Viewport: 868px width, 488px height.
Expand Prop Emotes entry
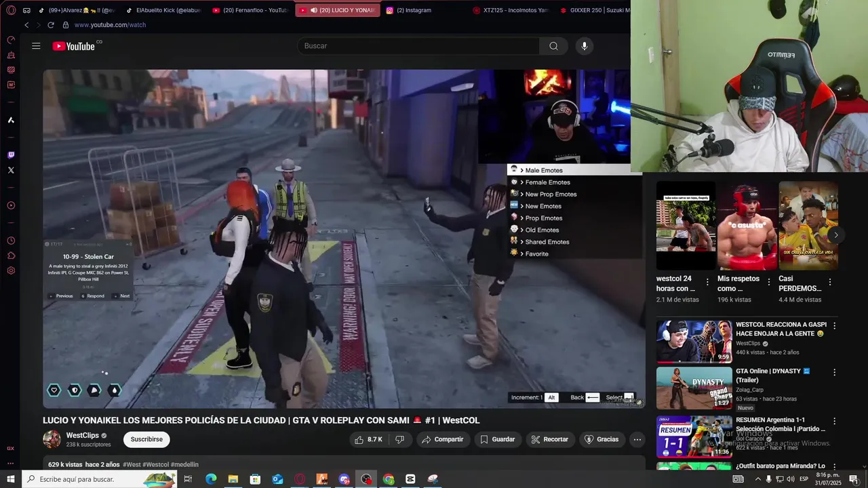click(x=574, y=218)
